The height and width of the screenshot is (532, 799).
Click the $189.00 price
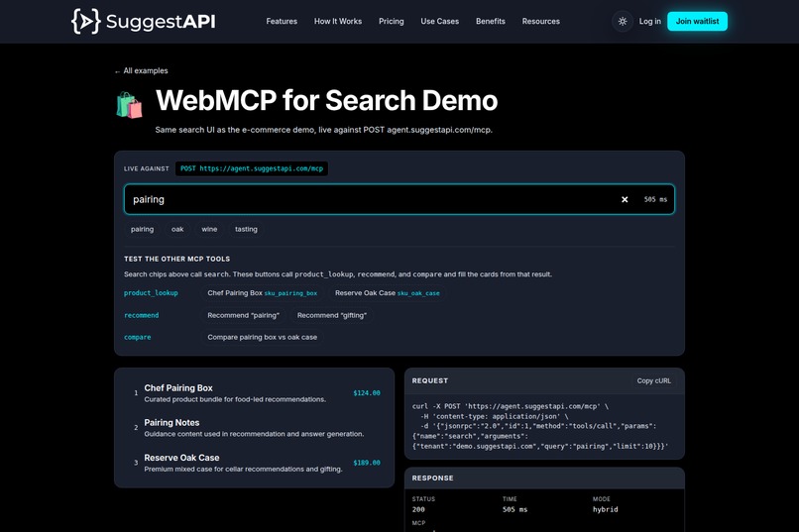(367, 463)
